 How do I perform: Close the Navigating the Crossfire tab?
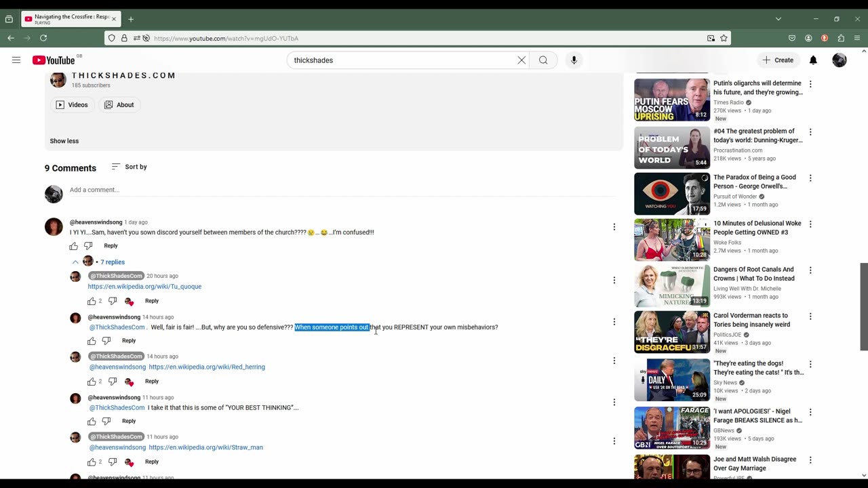coord(113,19)
